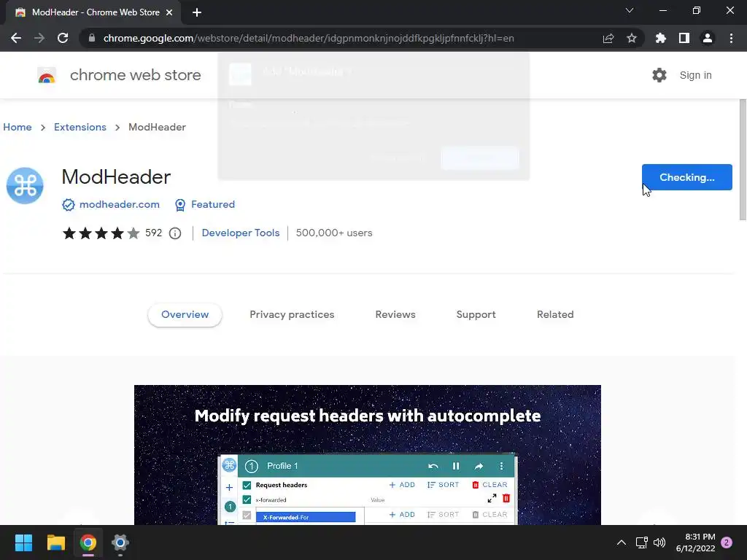Viewport: 747px width, 560px height.
Task: Click the Featured badge icon
Action: [180, 205]
